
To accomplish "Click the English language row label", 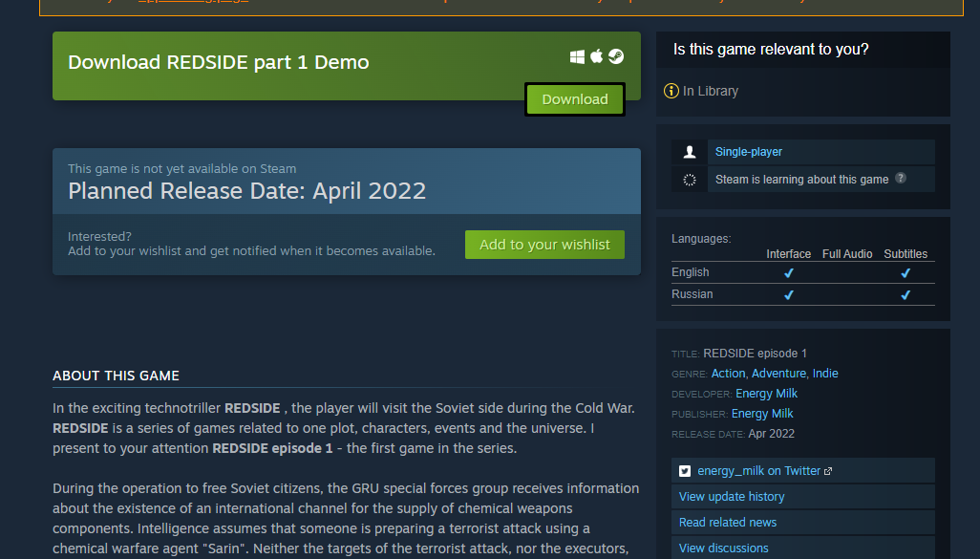I will 690,272.
